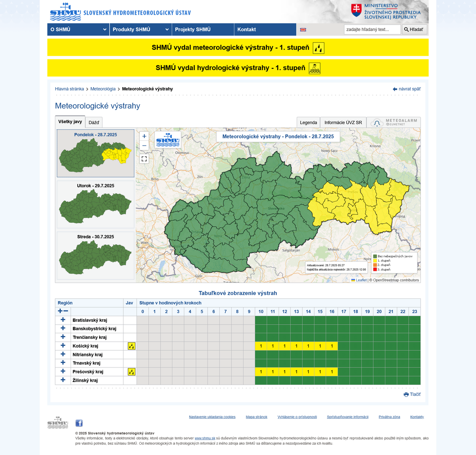The width and height of the screenshot is (476, 455).
Task: Expand the Trnavský kraj row
Action: tap(63, 363)
